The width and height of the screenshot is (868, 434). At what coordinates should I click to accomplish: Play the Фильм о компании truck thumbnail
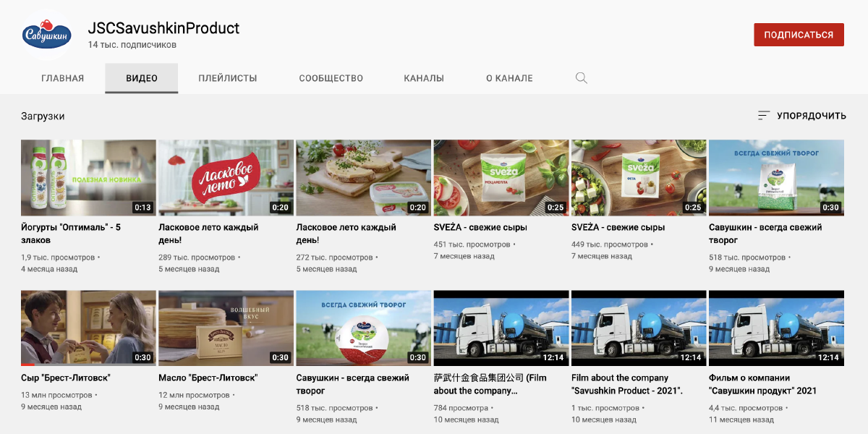(x=776, y=328)
